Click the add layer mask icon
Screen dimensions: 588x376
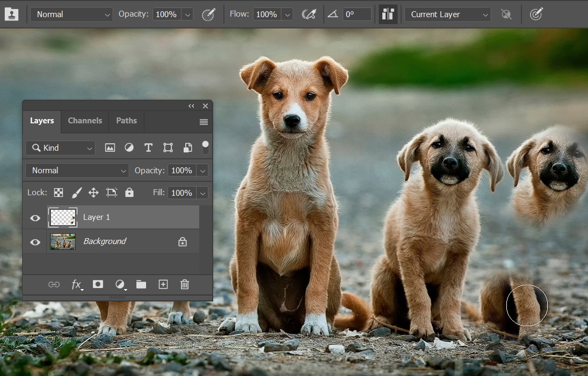tap(98, 284)
